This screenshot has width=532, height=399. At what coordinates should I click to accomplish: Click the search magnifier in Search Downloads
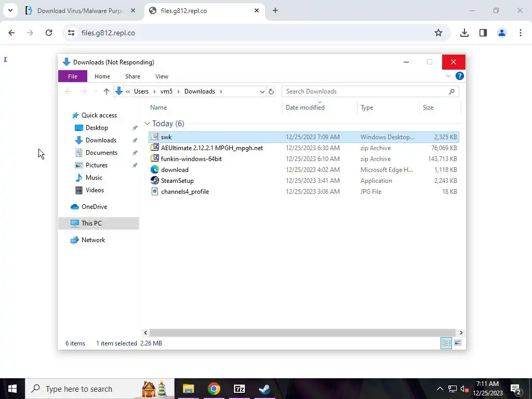pyautogui.click(x=451, y=91)
